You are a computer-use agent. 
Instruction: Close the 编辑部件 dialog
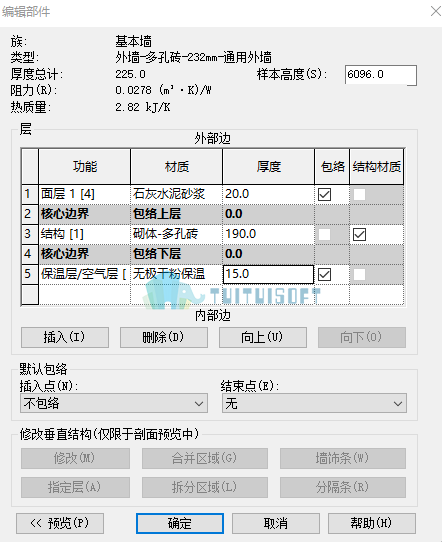click(x=435, y=11)
